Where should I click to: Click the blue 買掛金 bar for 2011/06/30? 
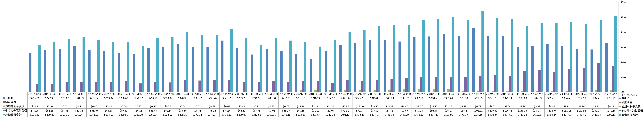coord(30,73)
